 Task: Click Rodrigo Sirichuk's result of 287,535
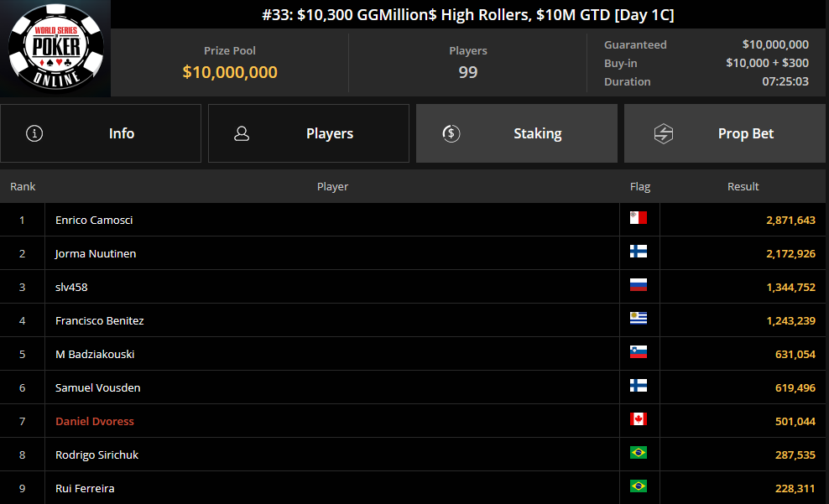[790, 455]
